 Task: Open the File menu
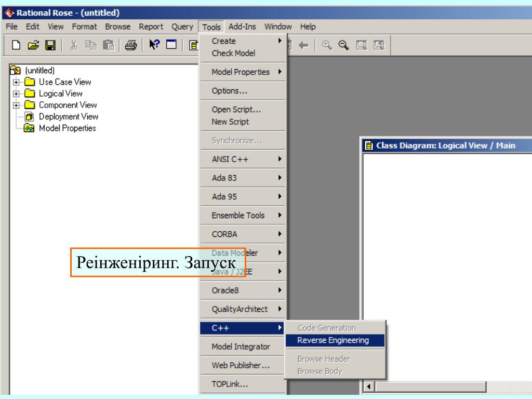[x=12, y=26]
